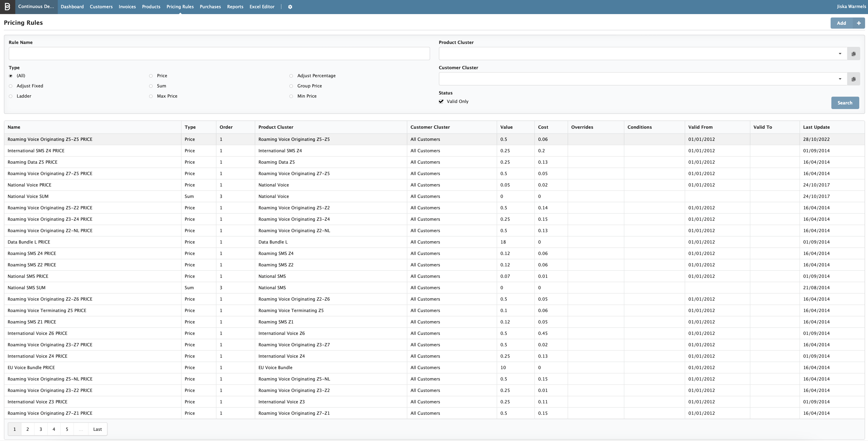The image size is (868, 441).
Task: Click into the Rule Name input field
Action: (x=219, y=54)
